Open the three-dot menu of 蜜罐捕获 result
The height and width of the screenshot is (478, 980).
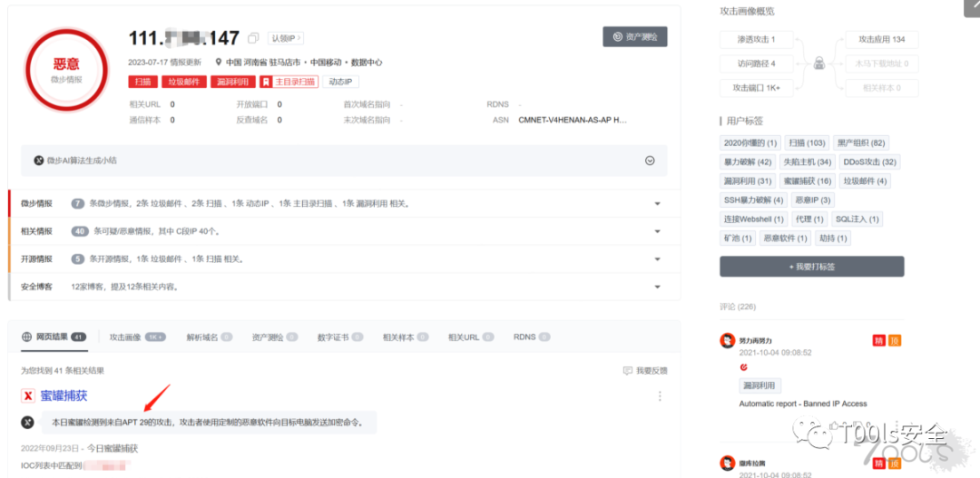[x=660, y=396]
